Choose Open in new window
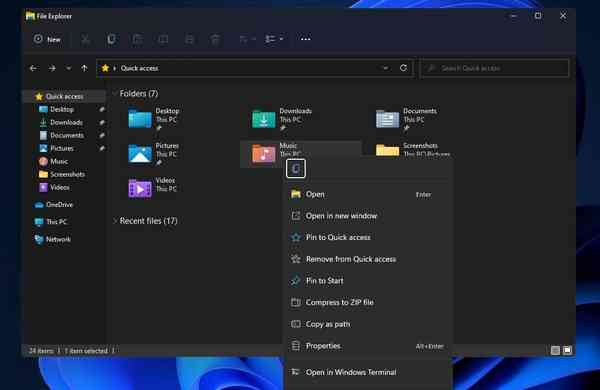The height and width of the screenshot is (390, 600). click(x=368, y=216)
